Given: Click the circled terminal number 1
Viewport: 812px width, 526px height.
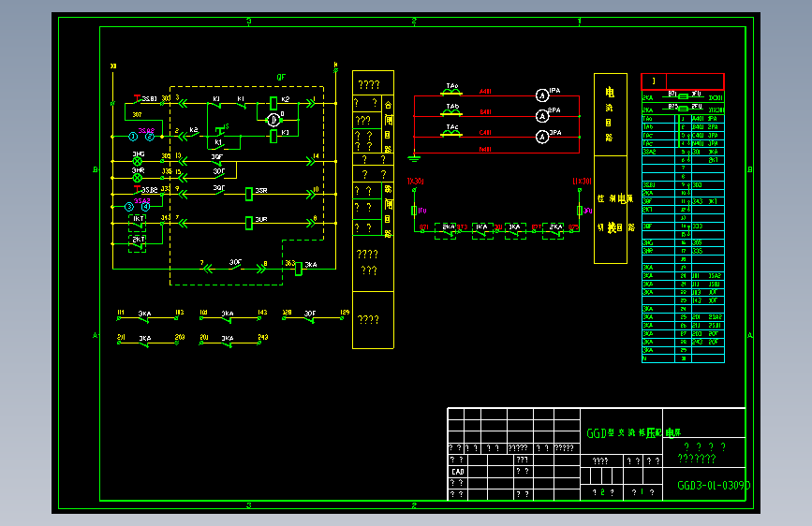Looking at the screenshot, I should point(133,137).
